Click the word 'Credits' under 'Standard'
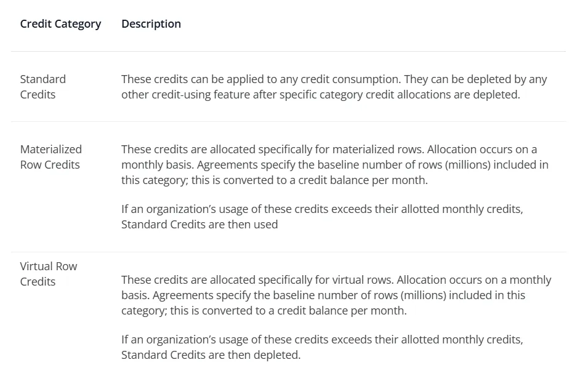 38,95
